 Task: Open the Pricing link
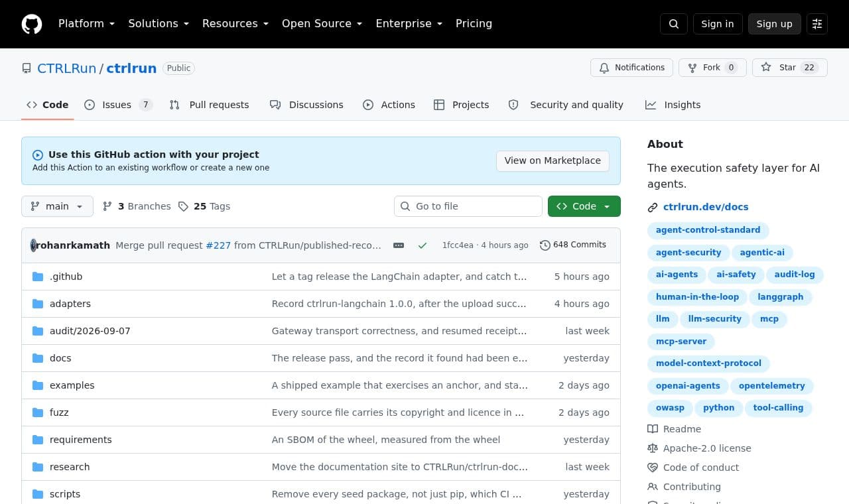[x=474, y=24]
